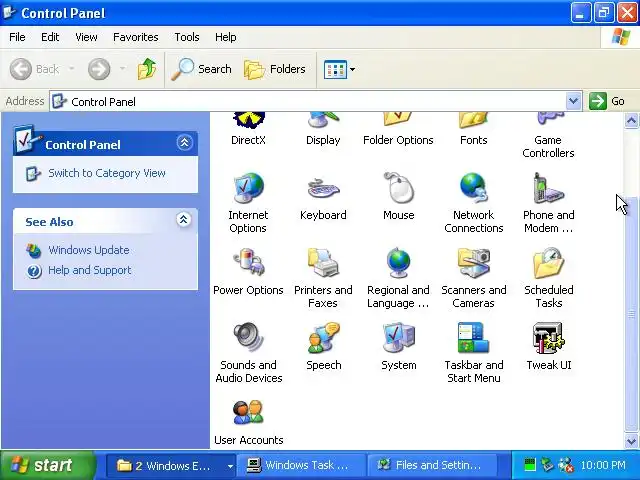
Task: Click the Go button
Action: tap(607, 101)
